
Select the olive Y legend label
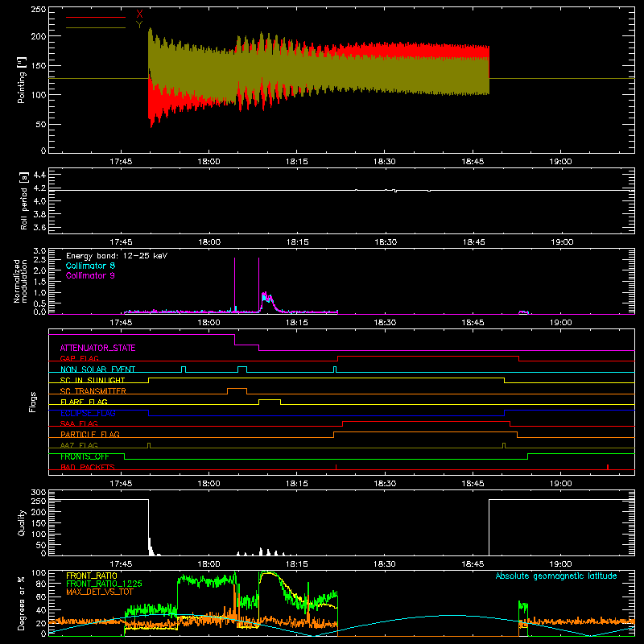[x=139, y=25]
